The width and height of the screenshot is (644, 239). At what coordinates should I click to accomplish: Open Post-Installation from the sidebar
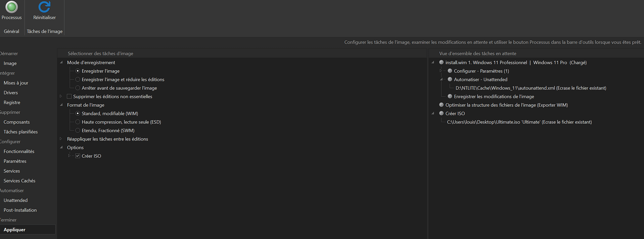tap(20, 210)
